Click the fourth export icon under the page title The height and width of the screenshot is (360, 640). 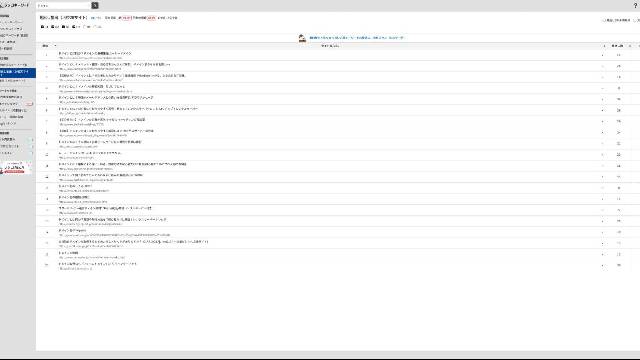[76, 27]
